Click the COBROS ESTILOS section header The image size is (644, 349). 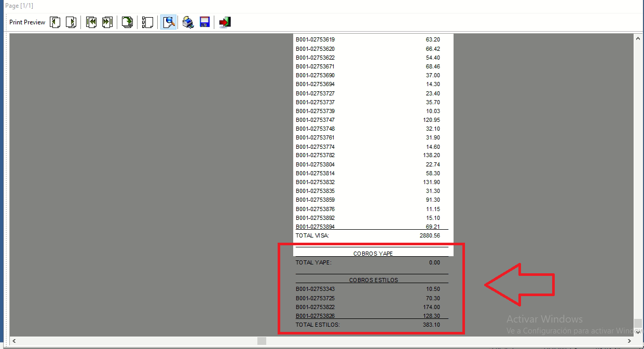(373, 280)
